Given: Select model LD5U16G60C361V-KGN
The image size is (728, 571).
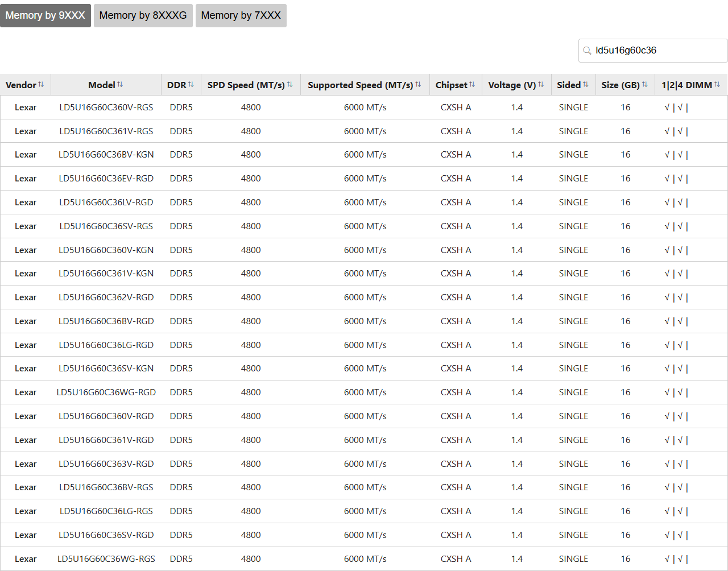Looking at the screenshot, I should click(106, 274).
